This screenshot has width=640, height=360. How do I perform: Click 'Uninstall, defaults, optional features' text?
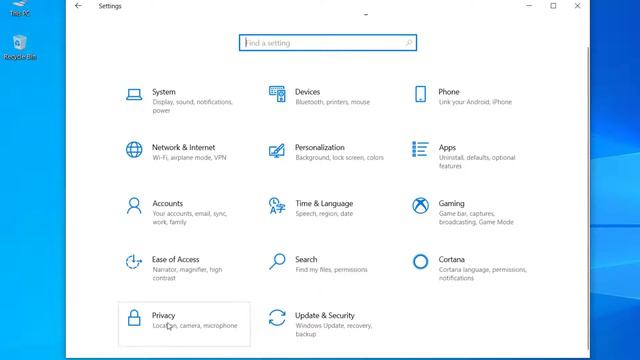point(477,162)
